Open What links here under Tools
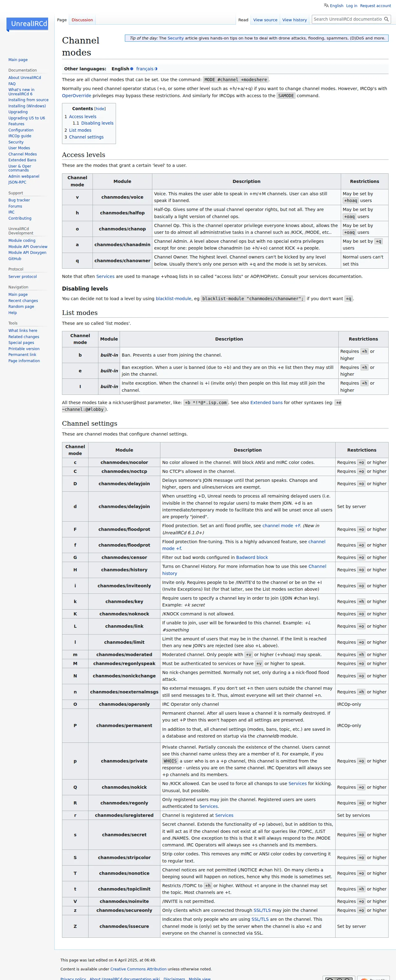Viewport: 396px width, 980px height. (x=23, y=331)
